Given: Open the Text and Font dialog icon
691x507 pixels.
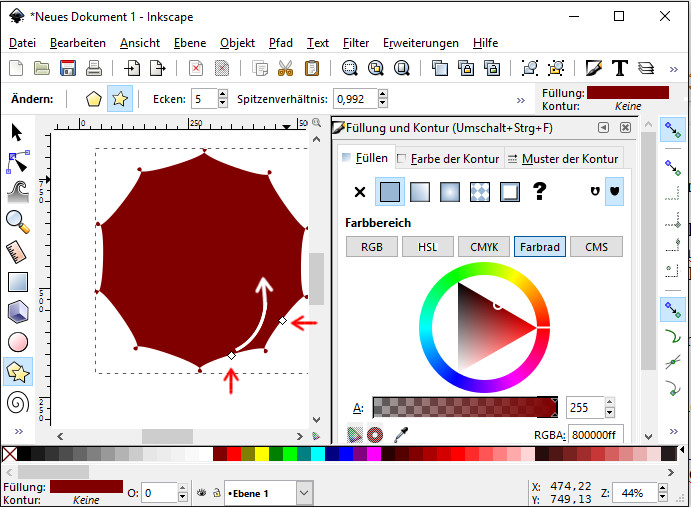Looking at the screenshot, I should (619, 68).
